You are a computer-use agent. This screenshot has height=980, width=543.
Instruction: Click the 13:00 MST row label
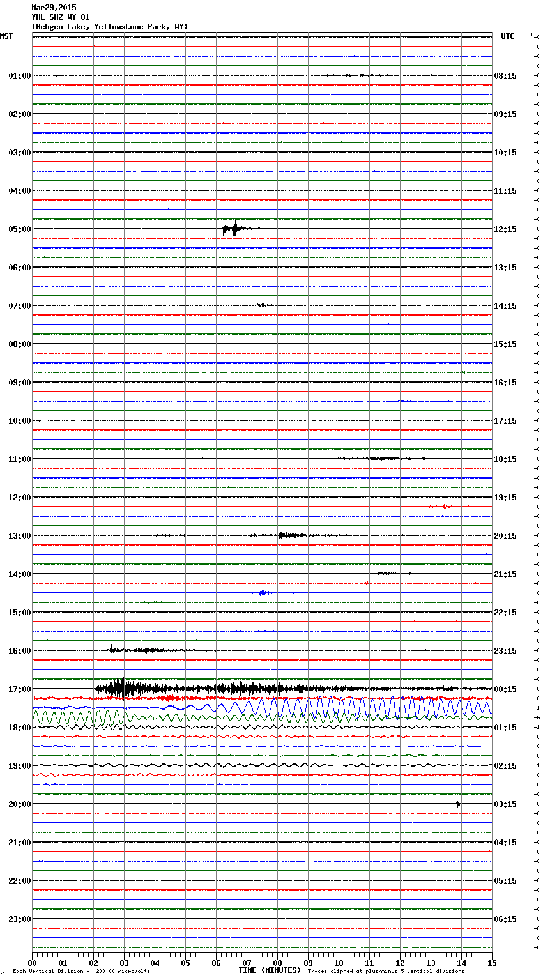tap(19, 536)
